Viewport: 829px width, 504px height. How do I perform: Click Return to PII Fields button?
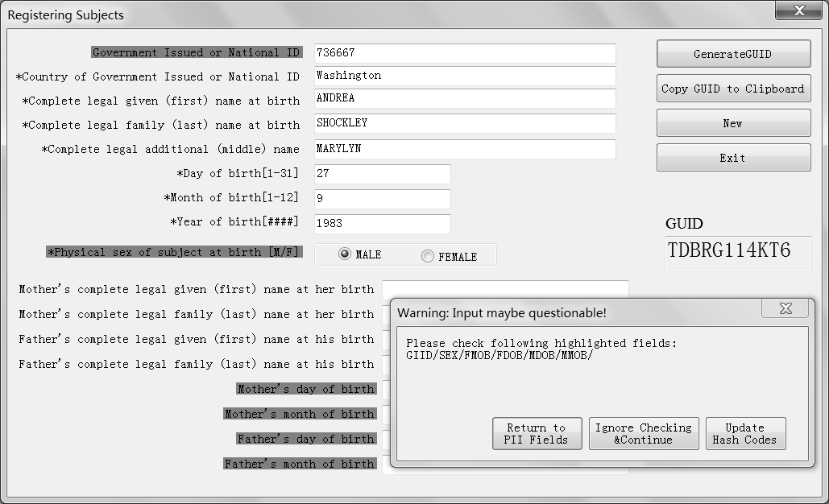[537, 434]
